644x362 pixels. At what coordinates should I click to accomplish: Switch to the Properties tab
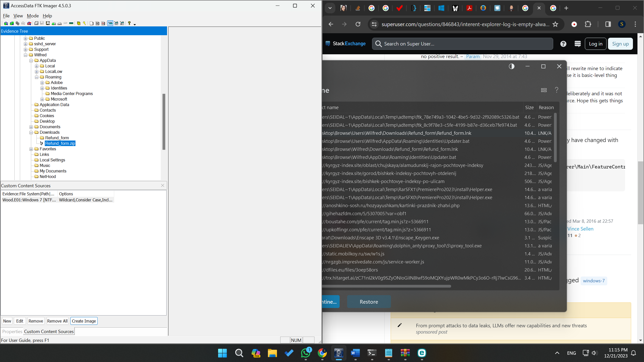click(12, 332)
